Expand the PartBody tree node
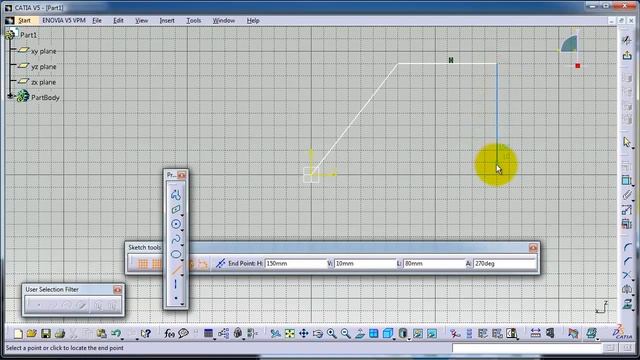 click(x=10, y=96)
